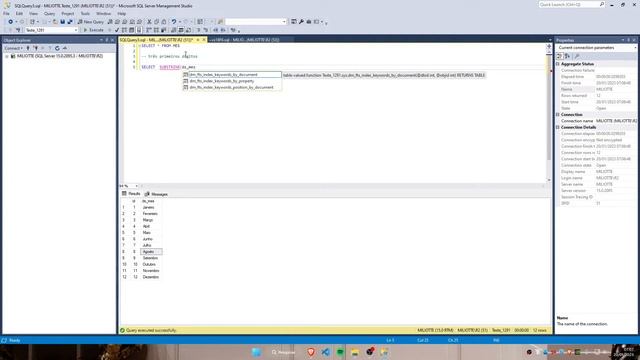The image size is (640, 360).
Task: Click Alphabetical sort icon in Properties panel
Action: pos(567,56)
